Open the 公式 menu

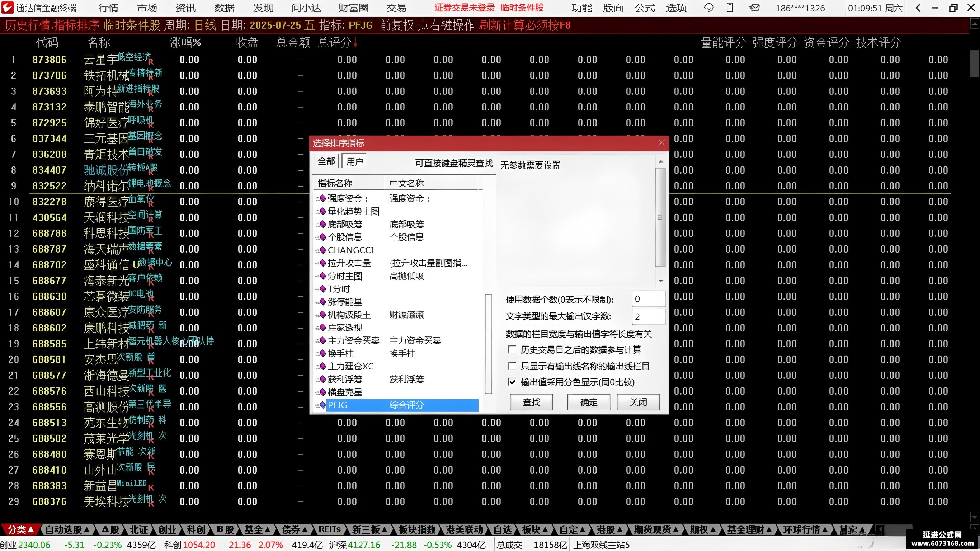pyautogui.click(x=645, y=8)
